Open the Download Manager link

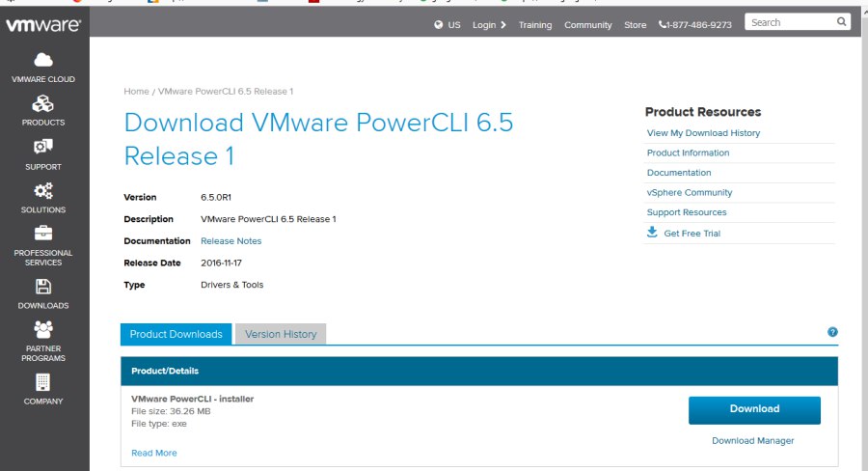click(753, 440)
